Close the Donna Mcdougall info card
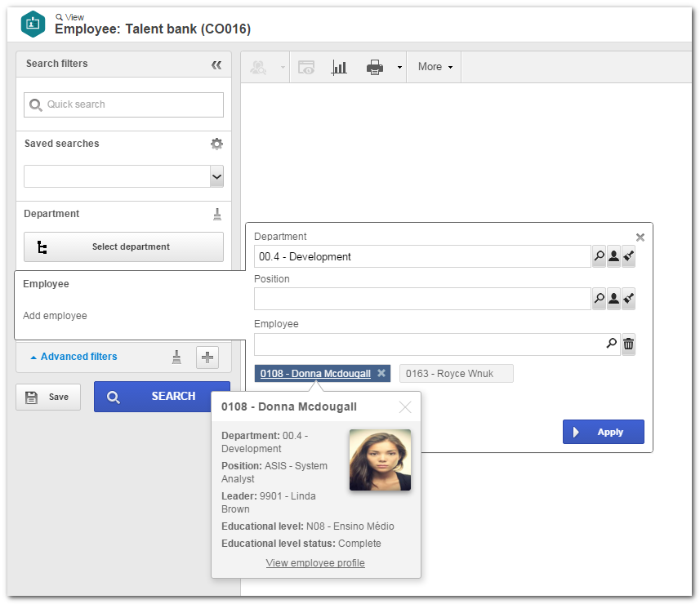The height and width of the screenshot is (604, 700). 405,406
